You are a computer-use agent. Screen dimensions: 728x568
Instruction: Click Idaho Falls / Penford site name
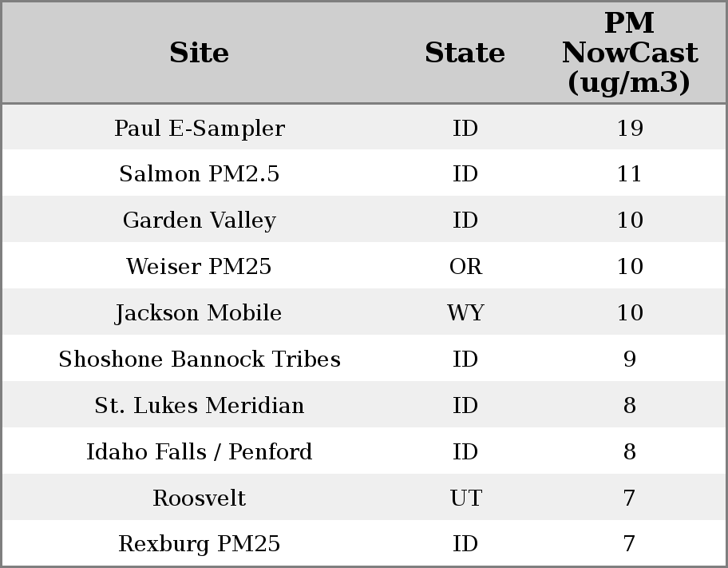click(199, 452)
